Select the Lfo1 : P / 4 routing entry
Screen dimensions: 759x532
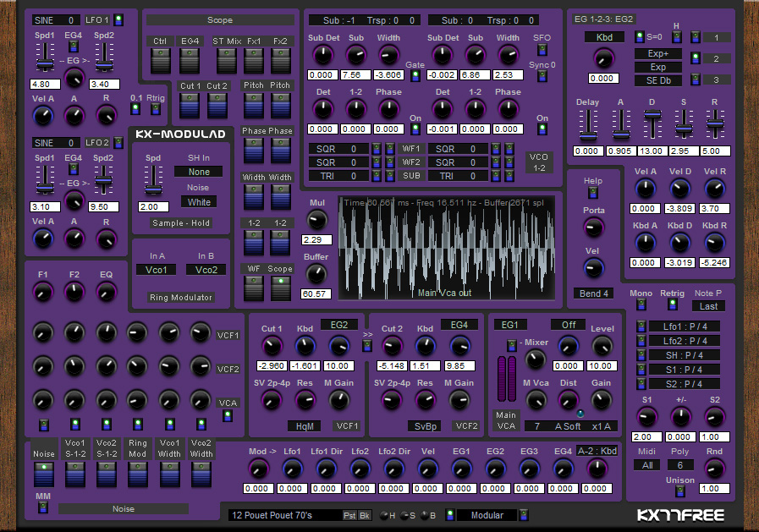685,326
